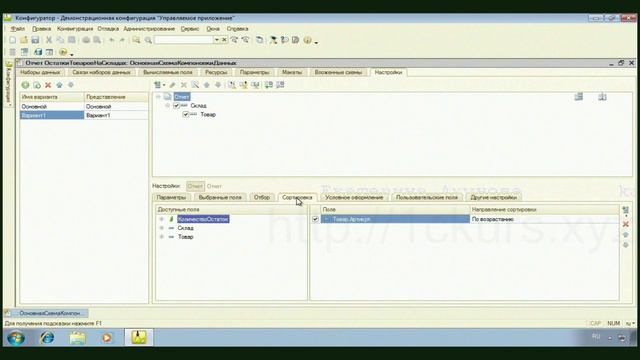Open the Сервис menu
Image resolution: width=640 pixels, height=360 pixels.
pos(190,29)
